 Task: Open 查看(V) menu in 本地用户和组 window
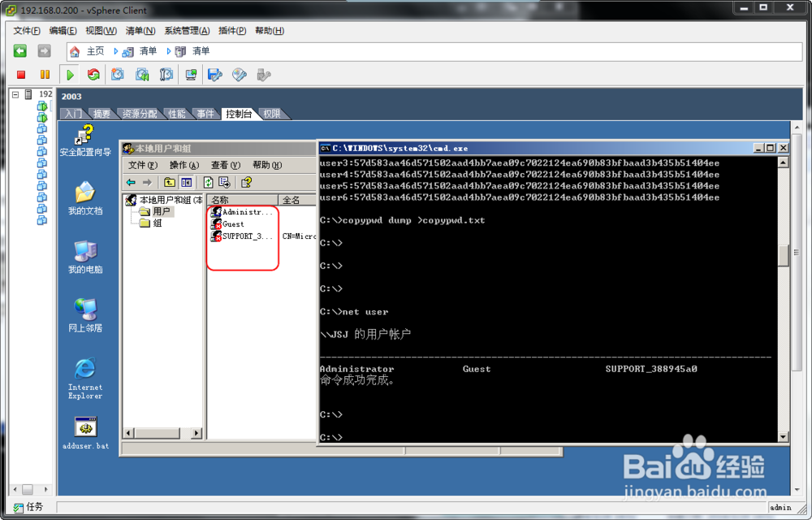(x=225, y=165)
